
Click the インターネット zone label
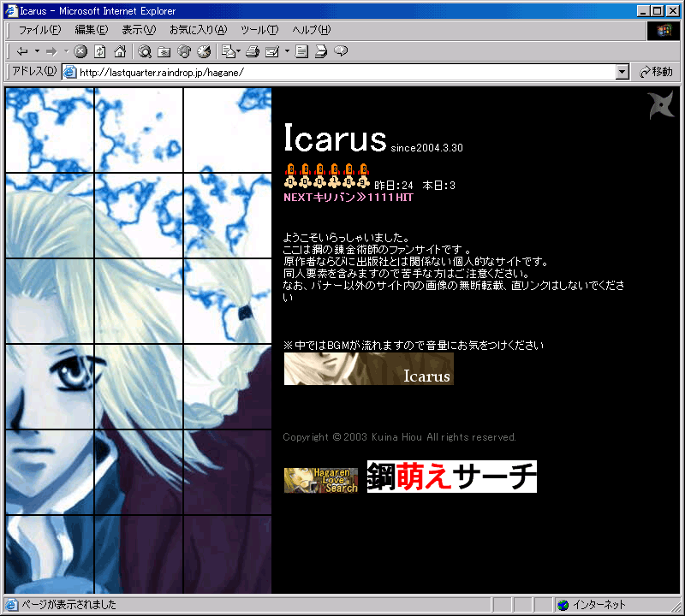pyautogui.click(x=599, y=605)
